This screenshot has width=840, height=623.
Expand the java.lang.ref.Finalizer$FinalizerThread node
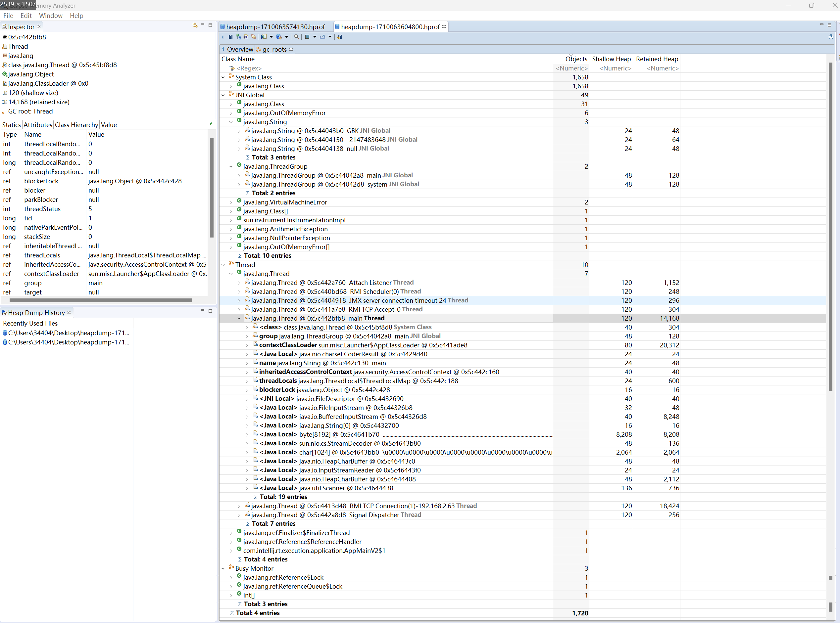coord(231,533)
